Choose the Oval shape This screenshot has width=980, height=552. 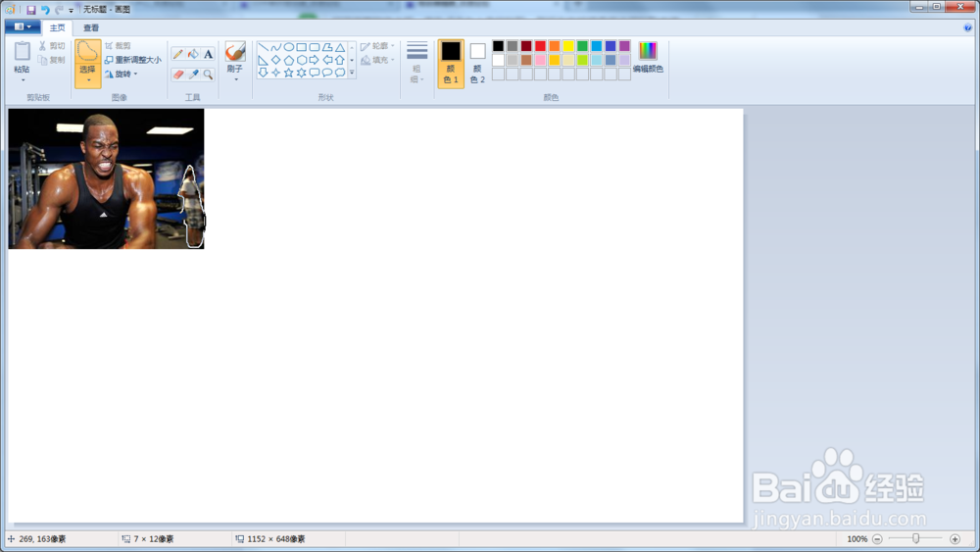point(289,47)
